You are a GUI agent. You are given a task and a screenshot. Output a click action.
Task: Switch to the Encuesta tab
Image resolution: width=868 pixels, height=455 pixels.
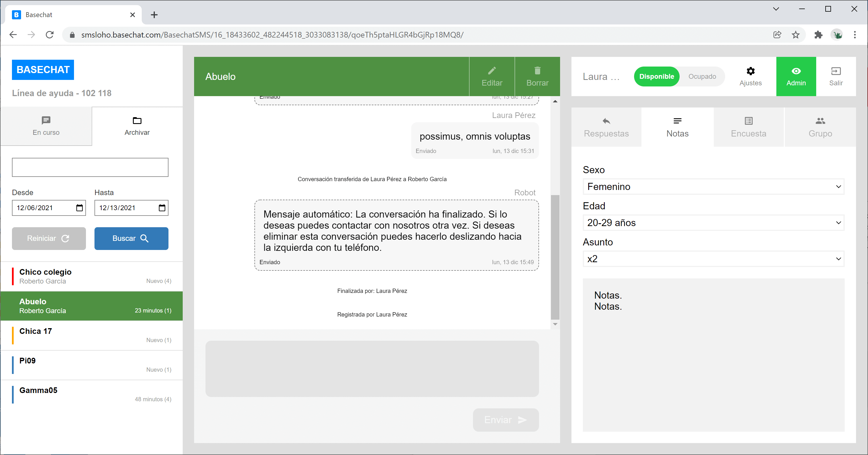pyautogui.click(x=748, y=127)
